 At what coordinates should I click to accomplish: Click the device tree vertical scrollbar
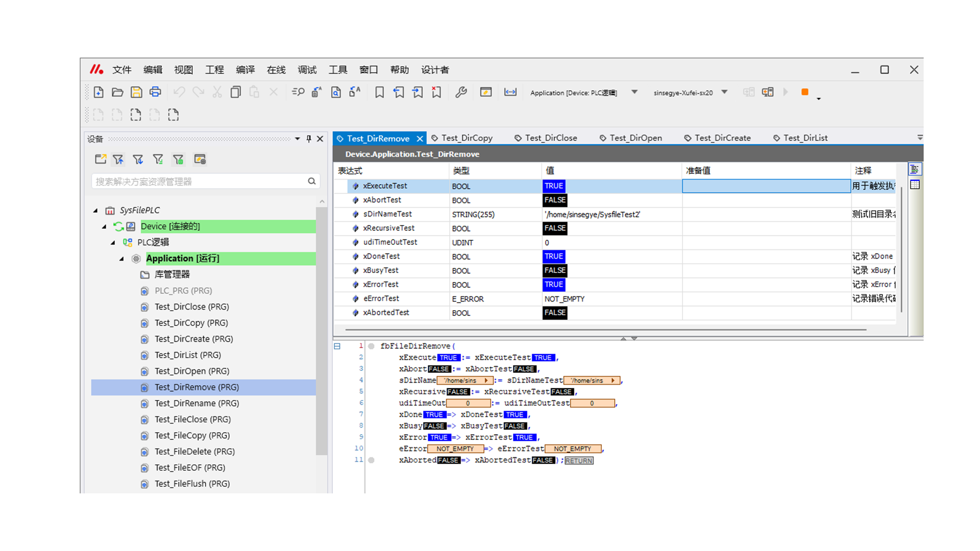click(x=322, y=331)
